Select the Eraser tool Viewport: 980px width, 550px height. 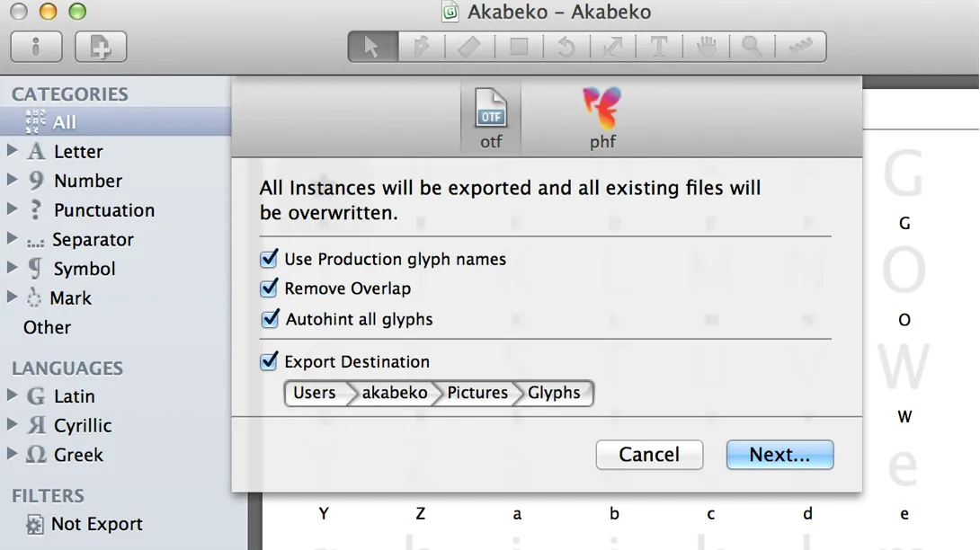(x=469, y=47)
